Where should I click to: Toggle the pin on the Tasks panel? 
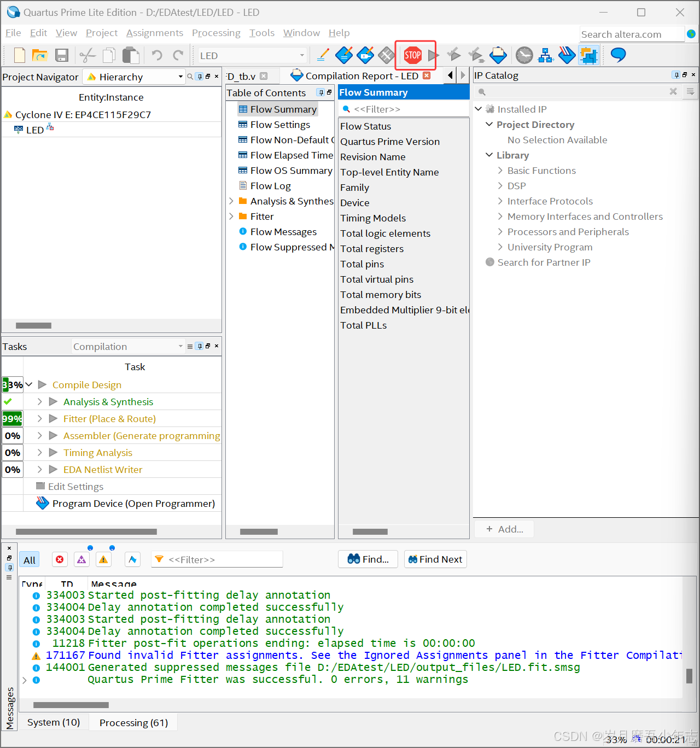tap(200, 346)
